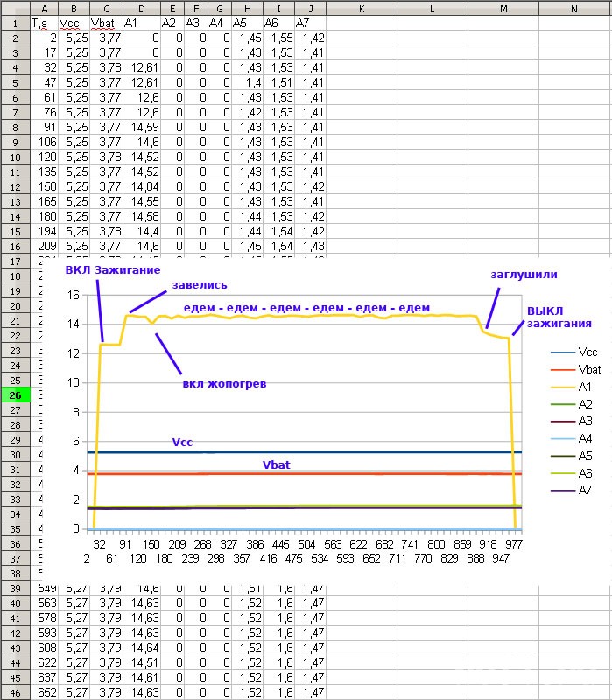Select the 'T,s' header cell

point(42,24)
